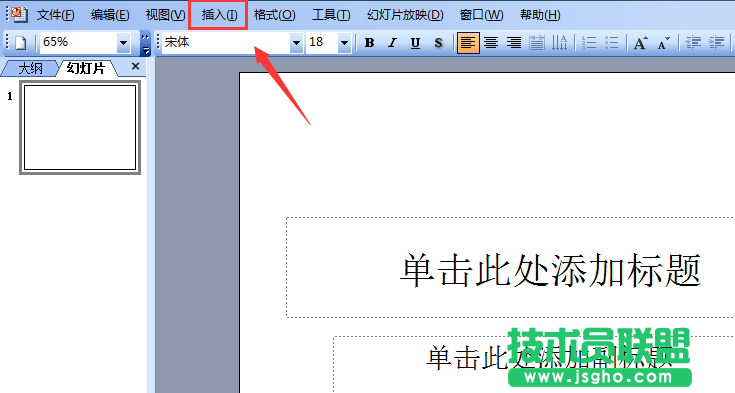Switch to the 大纲 tab
Viewport: 735px width, 393px height.
(x=30, y=69)
